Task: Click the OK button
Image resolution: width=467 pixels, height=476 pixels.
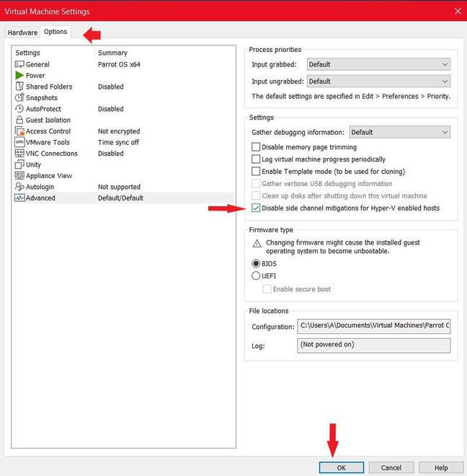Action: 342,467
